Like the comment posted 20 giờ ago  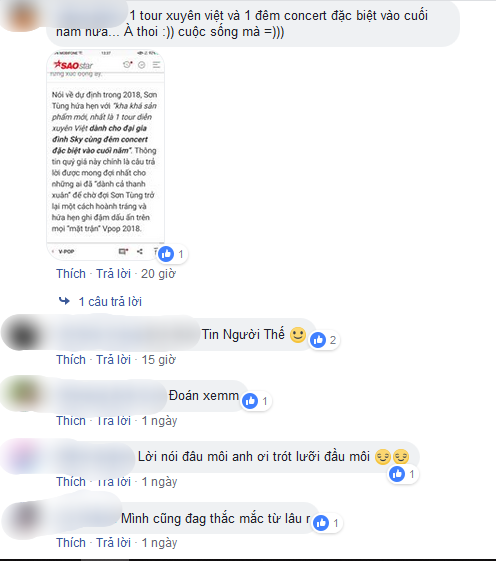coord(71,274)
